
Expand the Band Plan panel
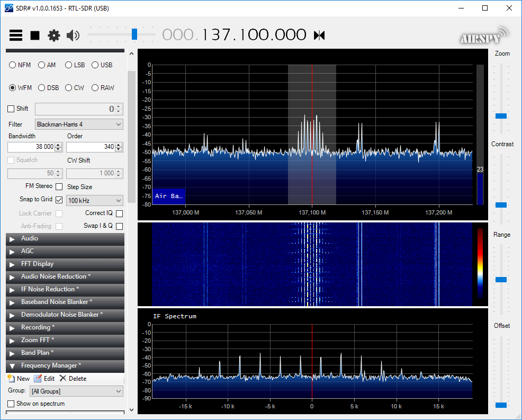point(65,353)
